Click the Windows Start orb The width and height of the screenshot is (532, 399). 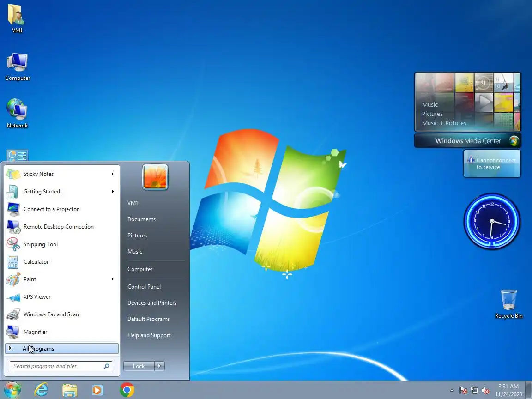[12, 390]
